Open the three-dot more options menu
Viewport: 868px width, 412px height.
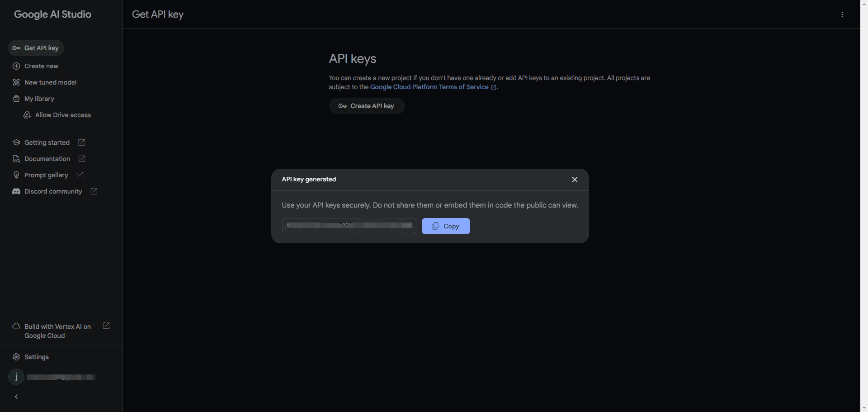coord(842,14)
